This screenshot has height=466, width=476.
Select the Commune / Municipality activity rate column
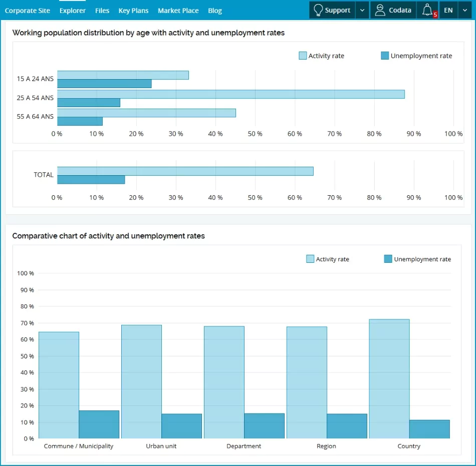(59, 385)
